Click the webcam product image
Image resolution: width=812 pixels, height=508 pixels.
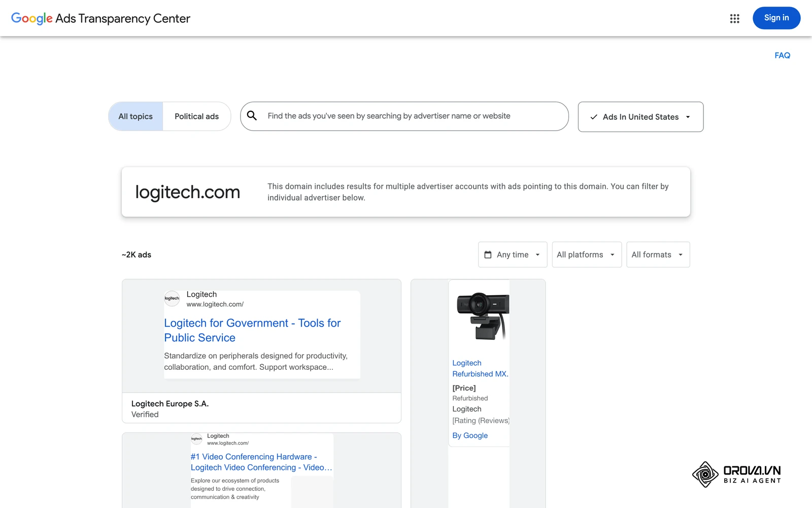(483, 316)
